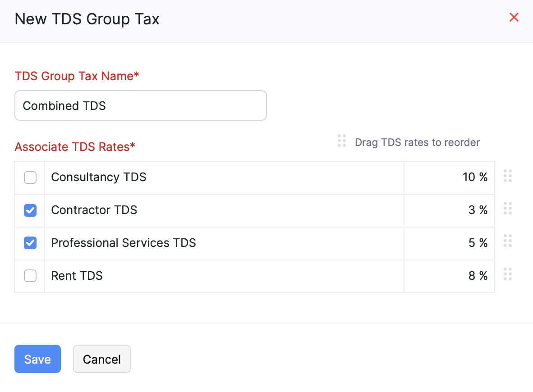533x392 pixels.
Task: Click the 3 % rate value
Action: coord(478,210)
